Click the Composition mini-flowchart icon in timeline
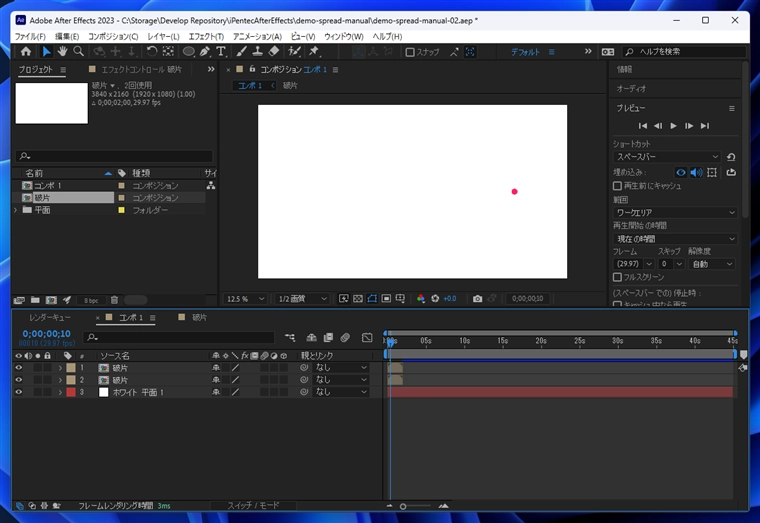The height and width of the screenshot is (523, 760). [290, 337]
